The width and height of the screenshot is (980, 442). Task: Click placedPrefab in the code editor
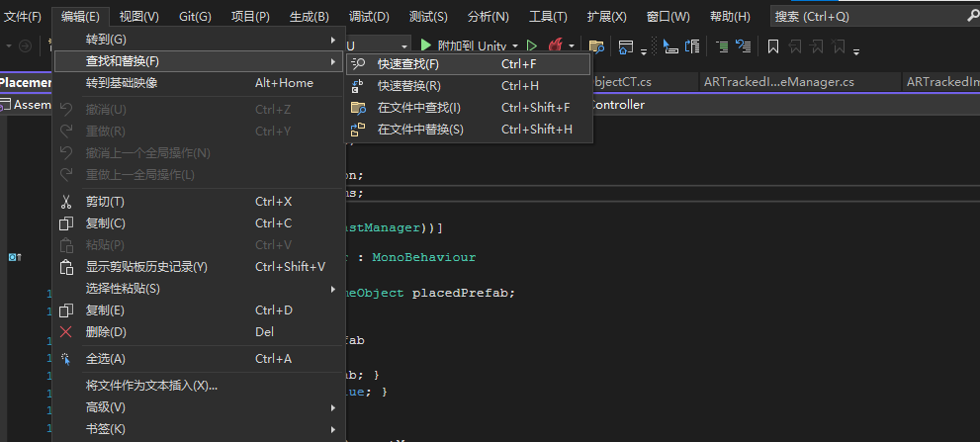pyautogui.click(x=461, y=294)
